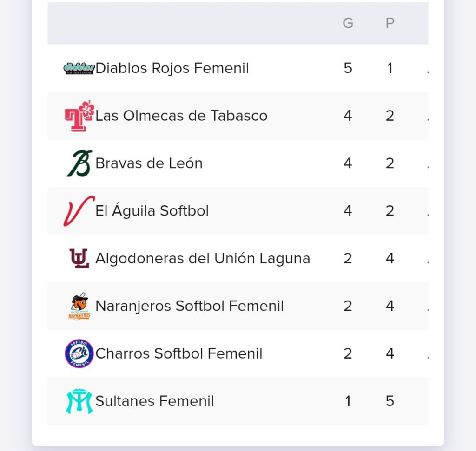This screenshot has width=476, height=451.
Task: Click the Diablos Rojos Femenil team logo
Action: [79, 68]
